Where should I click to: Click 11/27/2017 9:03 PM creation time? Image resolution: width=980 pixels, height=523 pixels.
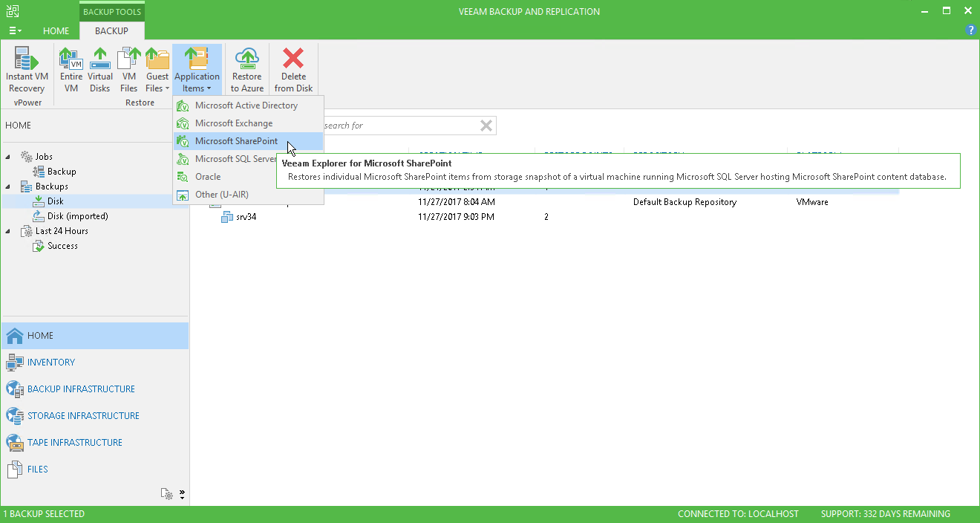click(x=456, y=217)
